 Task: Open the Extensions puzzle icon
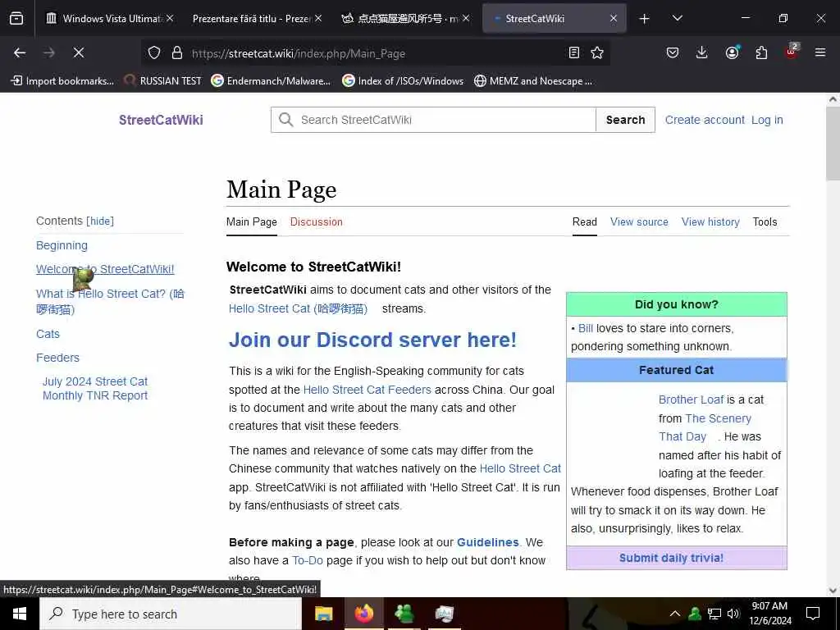click(761, 52)
